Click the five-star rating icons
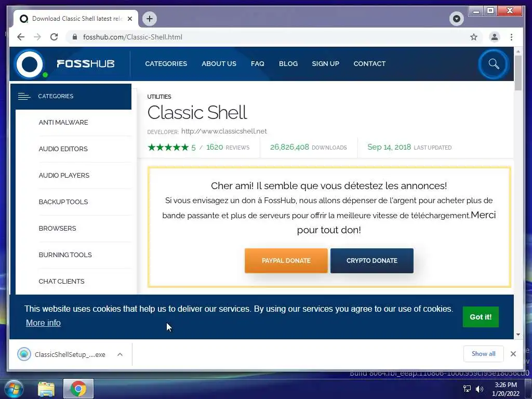 pos(168,147)
